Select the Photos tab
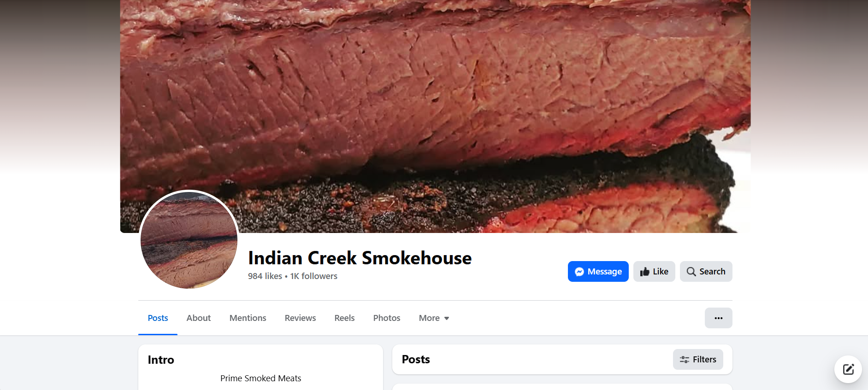 [387, 318]
